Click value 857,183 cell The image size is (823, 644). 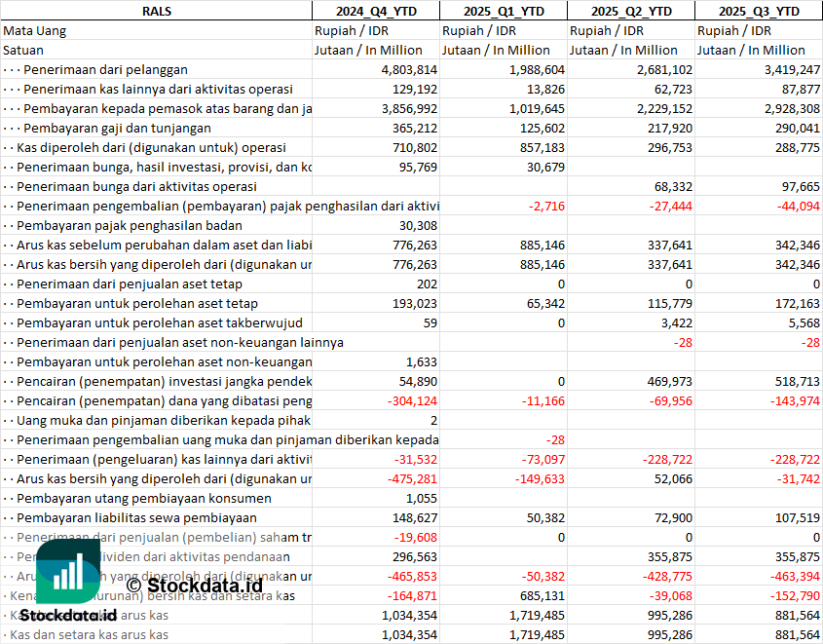[504, 147]
